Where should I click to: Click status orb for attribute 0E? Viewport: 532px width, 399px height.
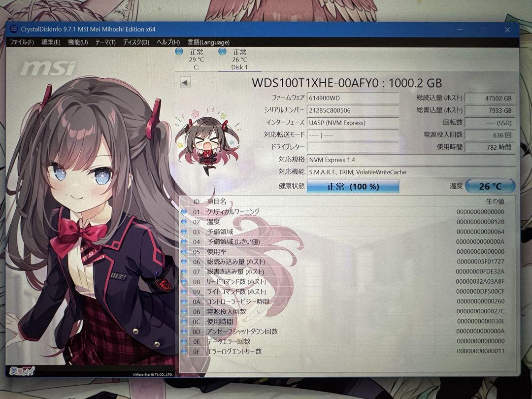point(184,341)
